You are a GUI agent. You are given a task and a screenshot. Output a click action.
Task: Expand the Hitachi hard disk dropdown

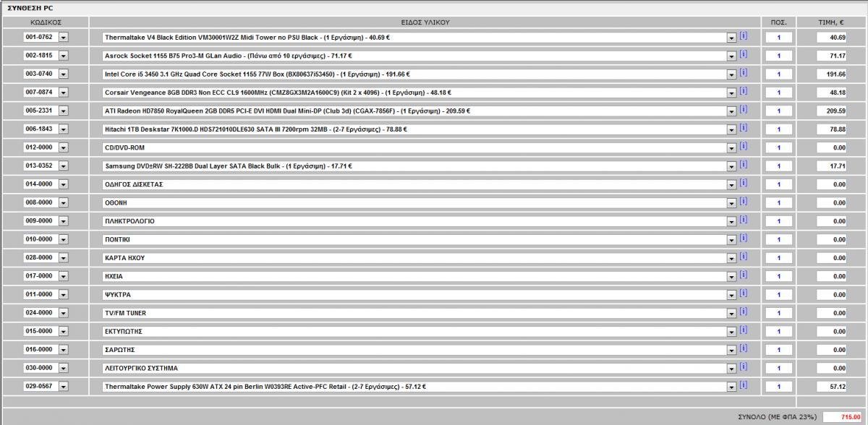tap(731, 129)
